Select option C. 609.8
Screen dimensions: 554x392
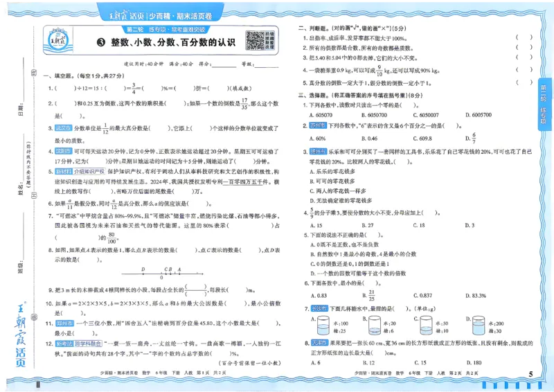422,139
